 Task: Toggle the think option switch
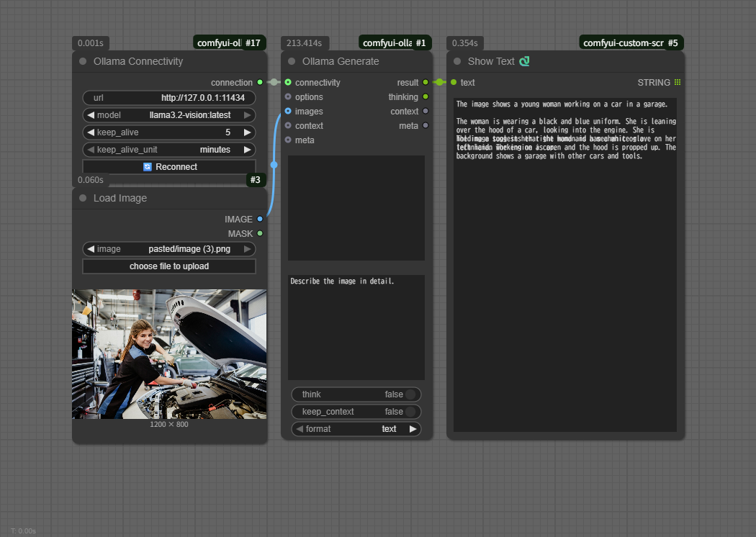[410, 394]
